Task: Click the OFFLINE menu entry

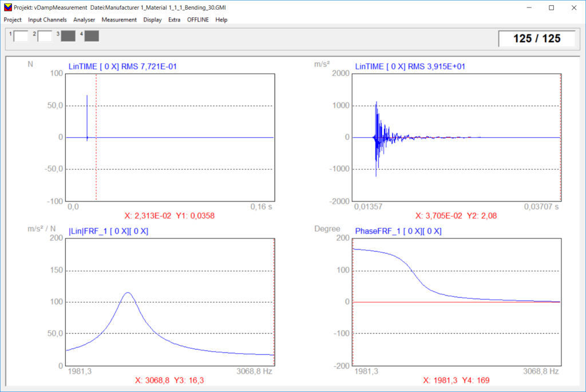Action: coord(197,19)
